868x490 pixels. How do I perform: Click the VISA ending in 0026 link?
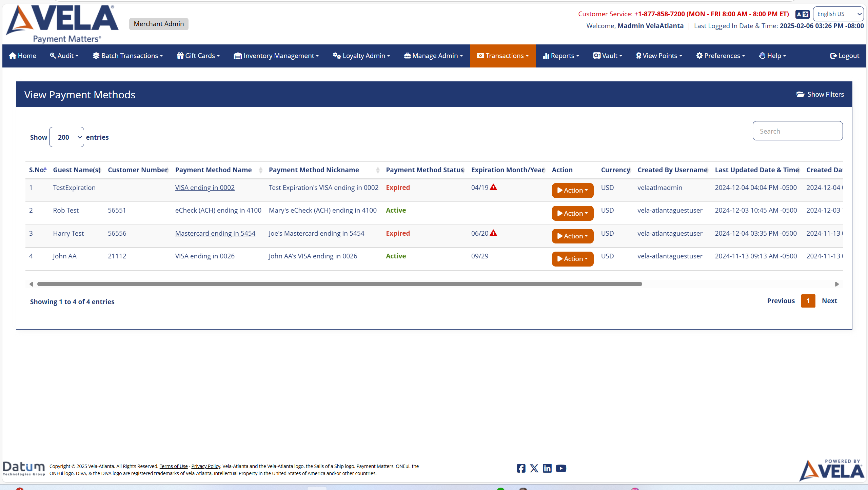click(204, 256)
